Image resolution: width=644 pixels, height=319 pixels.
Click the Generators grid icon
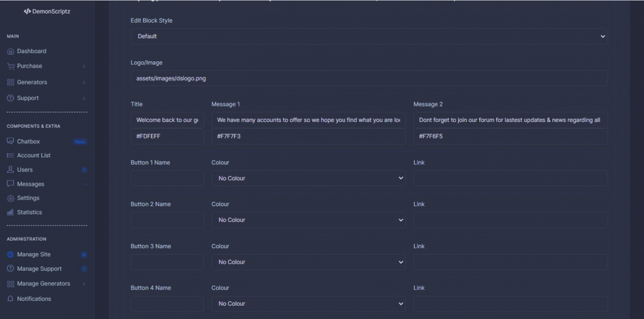11,82
